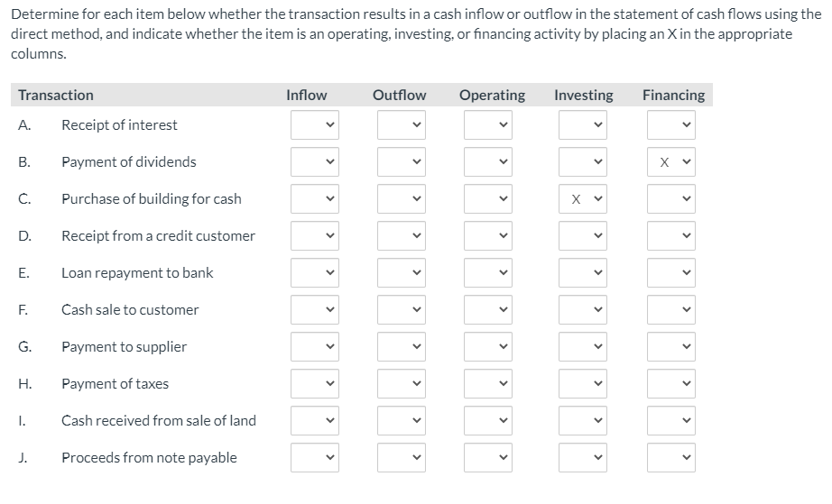
Task: Open Outflow dropdown for Payment of taxes
Action: coord(401,384)
